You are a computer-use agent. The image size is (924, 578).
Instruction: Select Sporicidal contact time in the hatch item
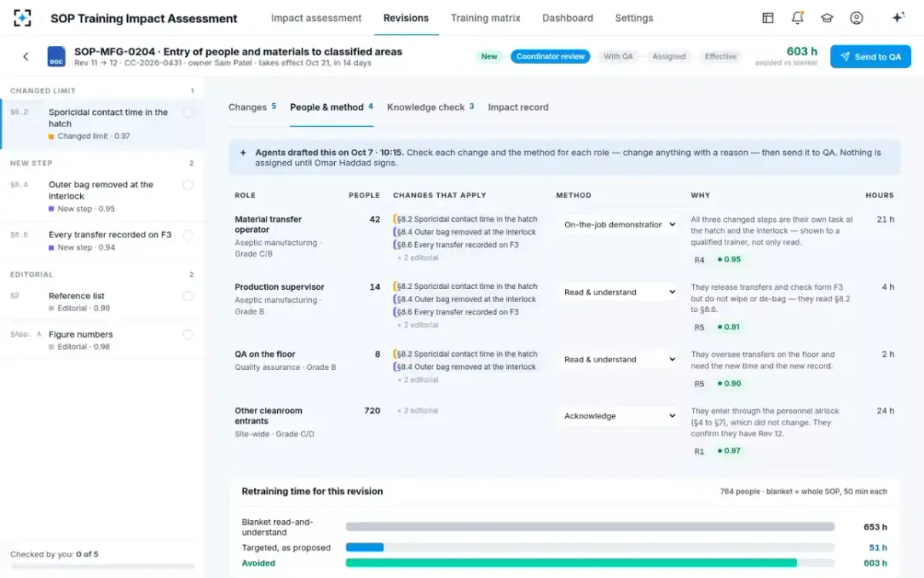pyautogui.click(x=103, y=123)
